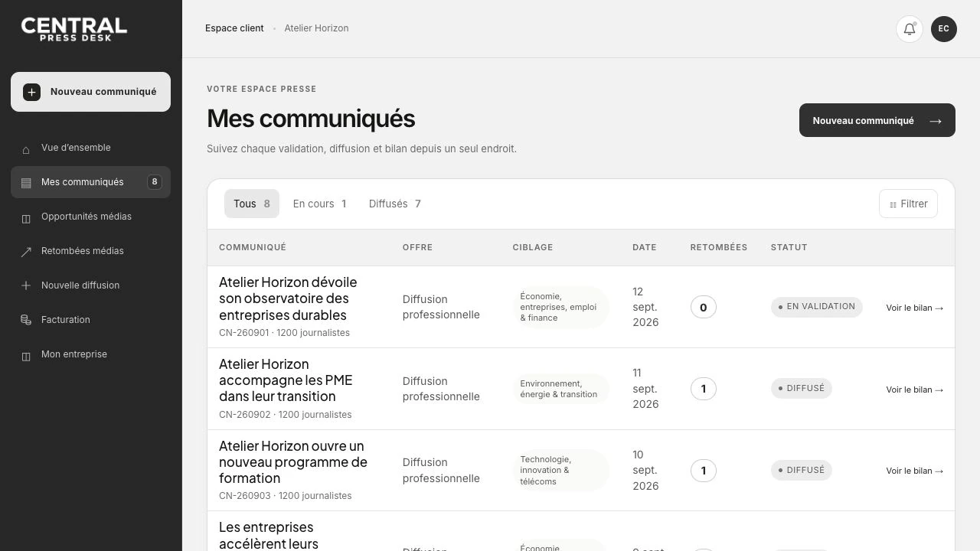This screenshot has width=980, height=551.
Task: Click the plus icon in sidebar Nouveau communiqué
Action: coord(31,92)
